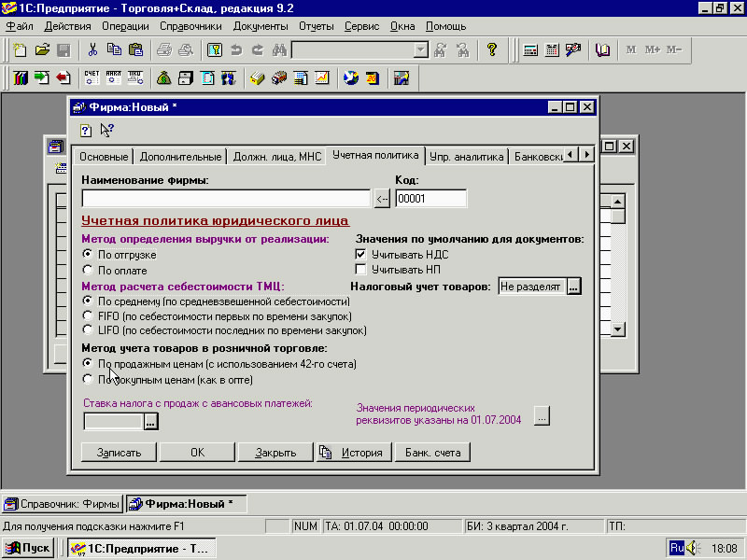Click the 'История' button
The height and width of the screenshot is (560, 747).
point(354,453)
